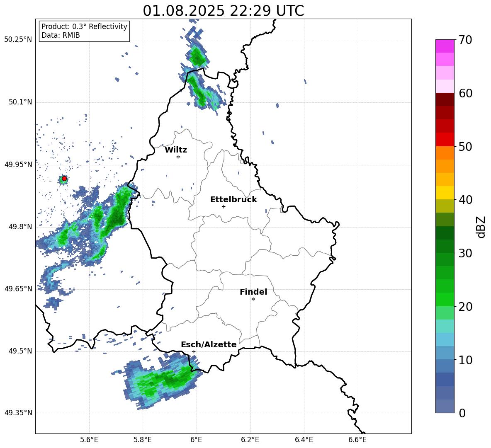Click the 49.5°N latitude label
This screenshot has width=491, height=448.
[x=20, y=351]
